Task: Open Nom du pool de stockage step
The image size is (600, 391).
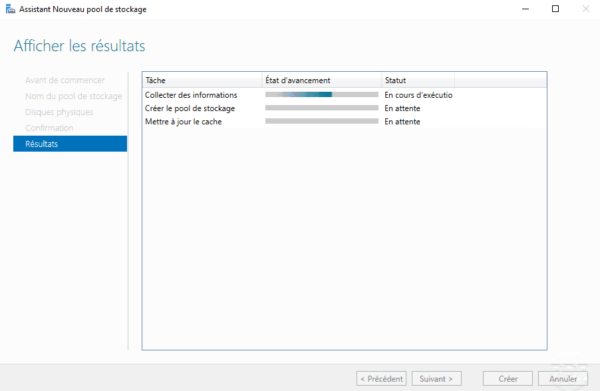Action: coord(73,96)
